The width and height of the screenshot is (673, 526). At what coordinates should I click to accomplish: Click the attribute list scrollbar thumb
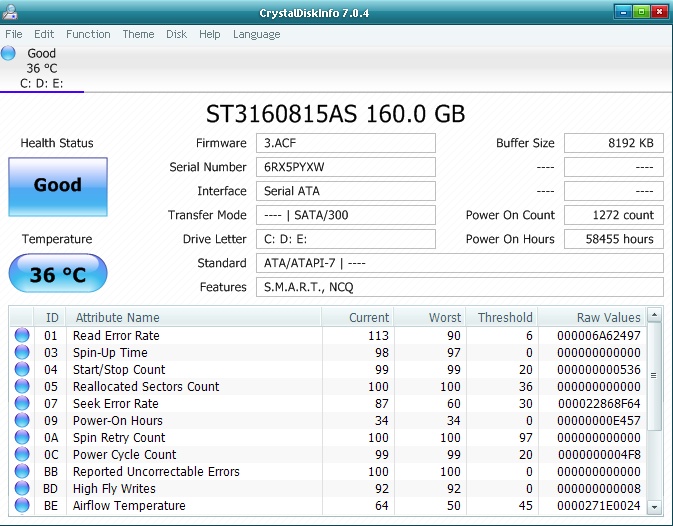[654, 376]
